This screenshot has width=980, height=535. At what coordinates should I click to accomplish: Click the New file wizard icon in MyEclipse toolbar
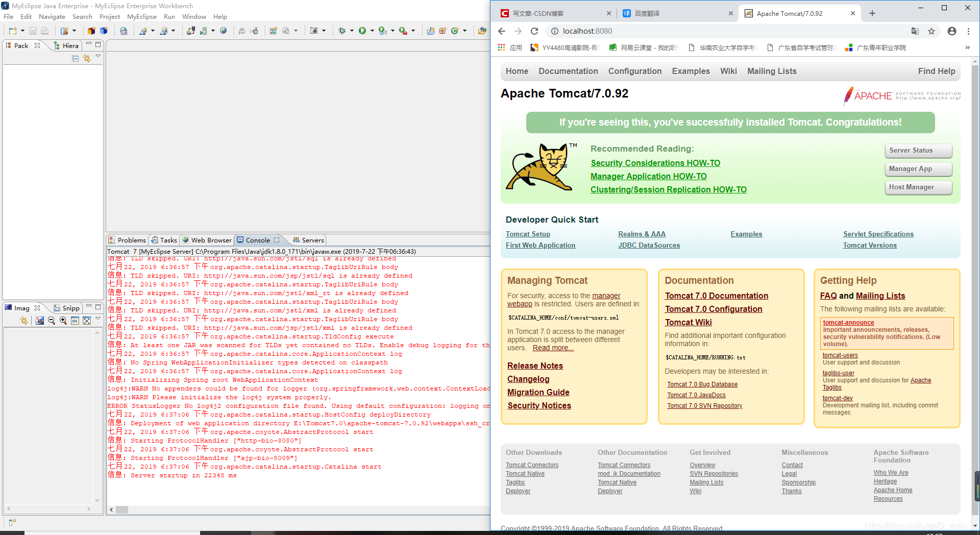coord(12,31)
